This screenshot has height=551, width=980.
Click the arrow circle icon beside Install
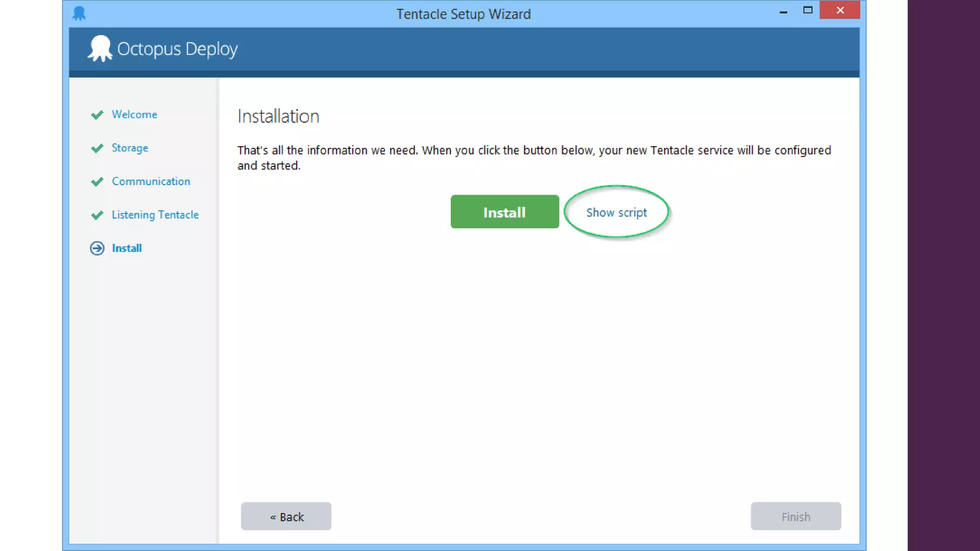pyautogui.click(x=97, y=248)
